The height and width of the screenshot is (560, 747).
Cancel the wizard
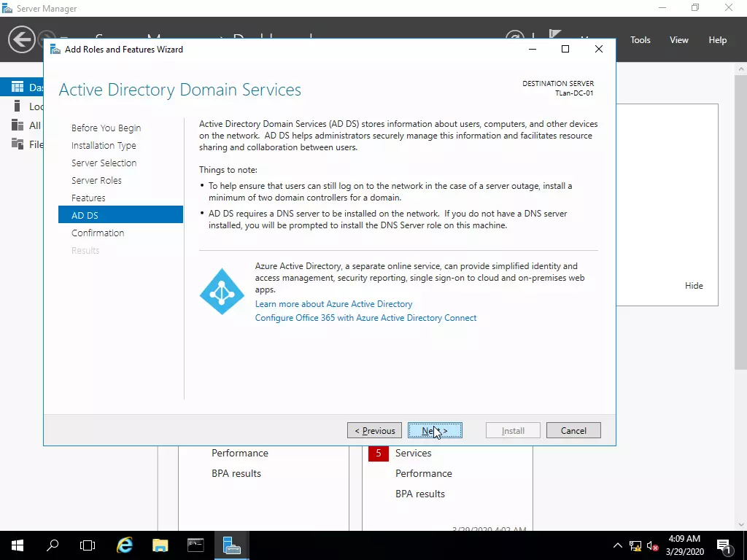pyautogui.click(x=573, y=430)
